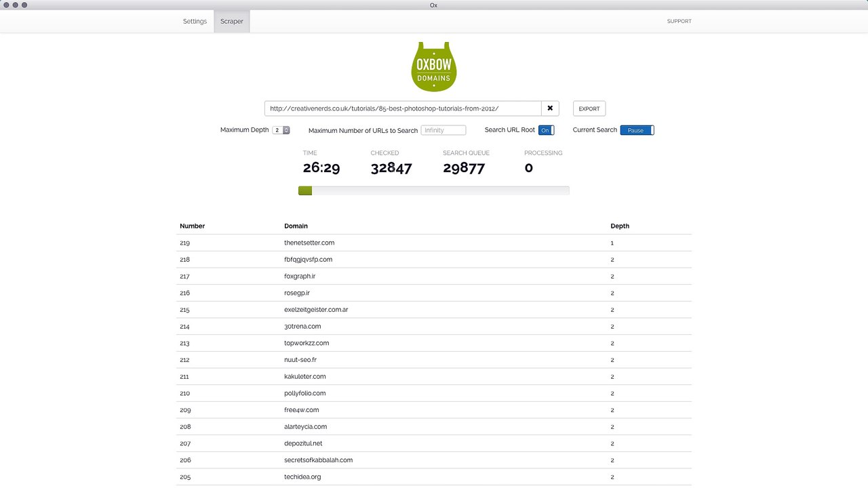Click depozitul.net row
The height and width of the screenshot is (488, 868).
click(434, 443)
